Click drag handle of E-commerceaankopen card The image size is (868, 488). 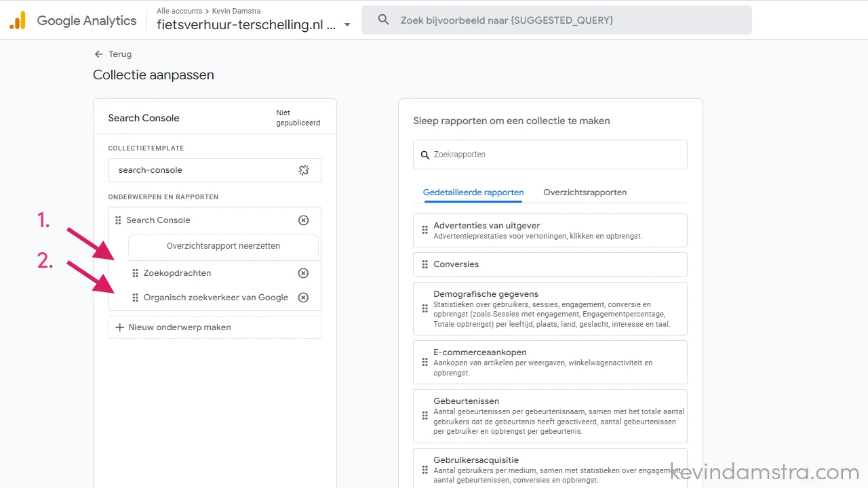click(425, 363)
